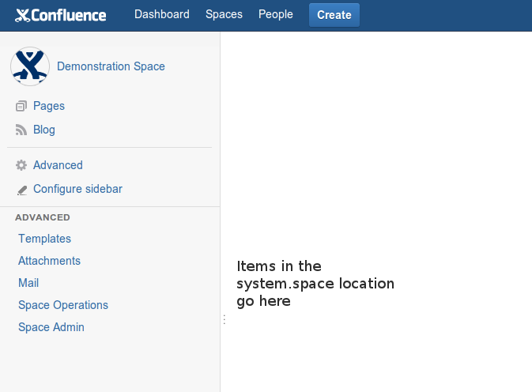
Task: Go to People in the header
Action: click(x=276, y=14)
